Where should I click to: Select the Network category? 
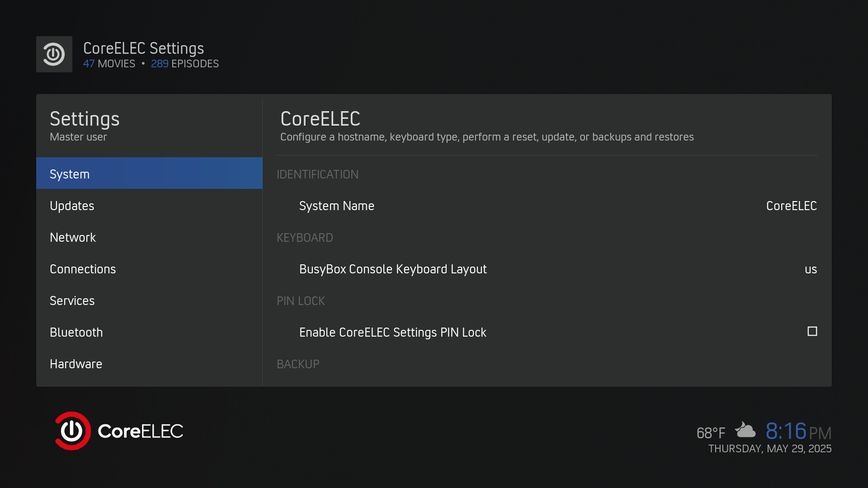click(x=149, y=237)
